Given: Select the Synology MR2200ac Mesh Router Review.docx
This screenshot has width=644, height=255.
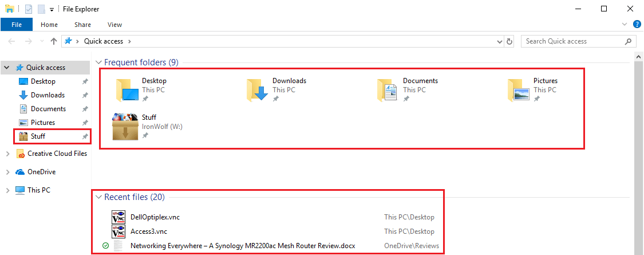Looking at the screenshot, I should point(243,246).
